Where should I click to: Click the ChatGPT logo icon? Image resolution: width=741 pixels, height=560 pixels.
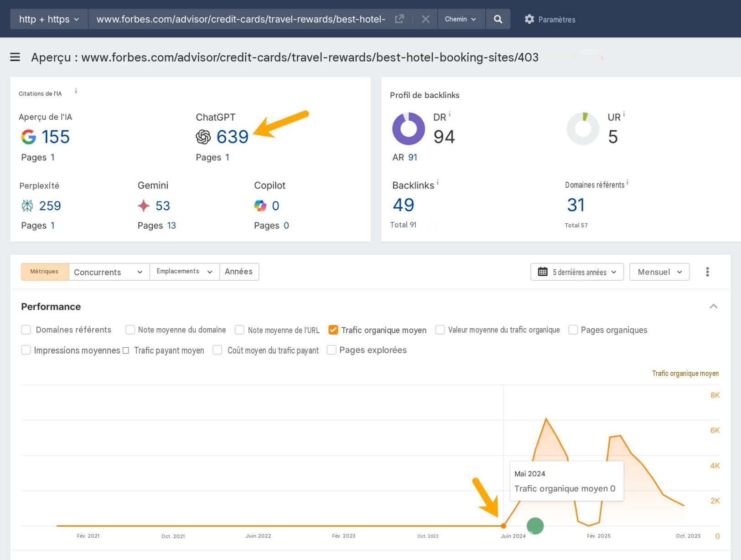pos(203,137)
